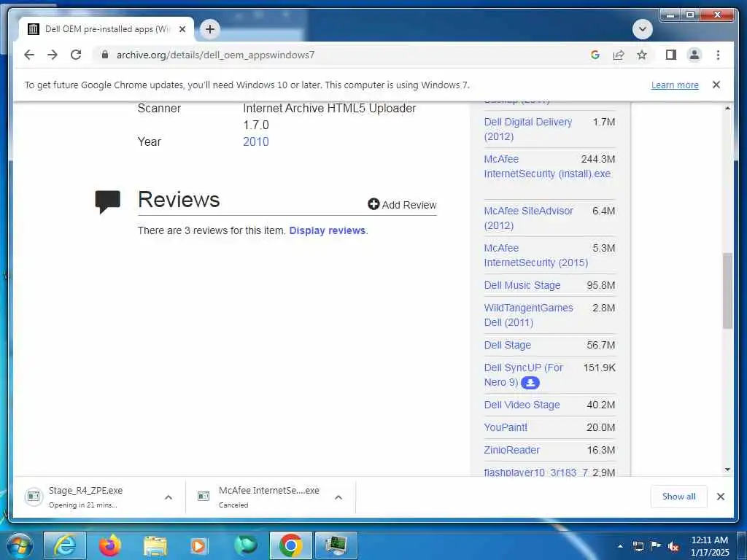747x560 pixels.
Task: Close the Dell OEM pre-installed apps tab
Action: (x=182, y=29)
